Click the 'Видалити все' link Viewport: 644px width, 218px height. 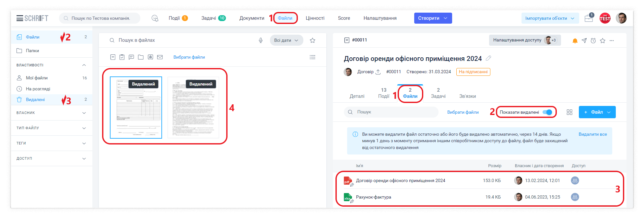point(592,134)
